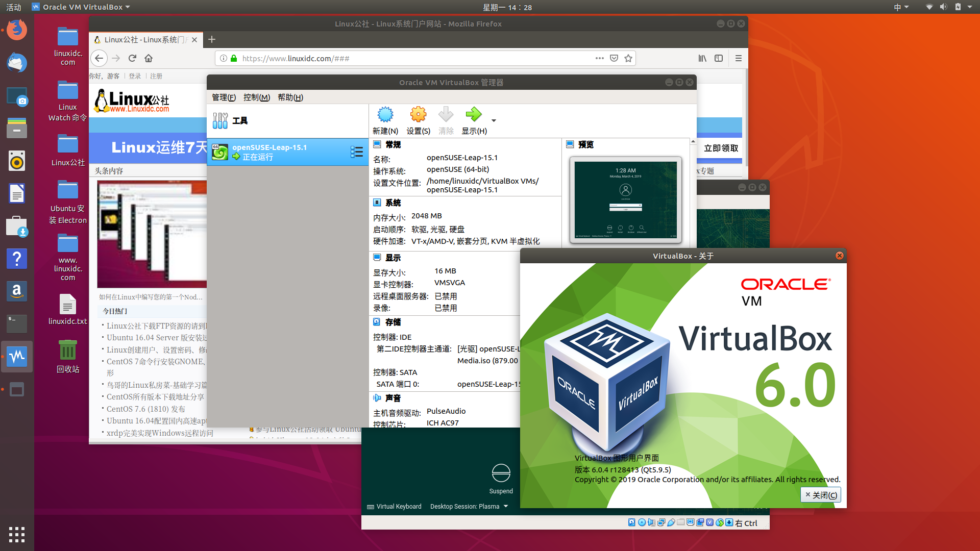
Task: Click Firefox home icon
Action: 149,58
